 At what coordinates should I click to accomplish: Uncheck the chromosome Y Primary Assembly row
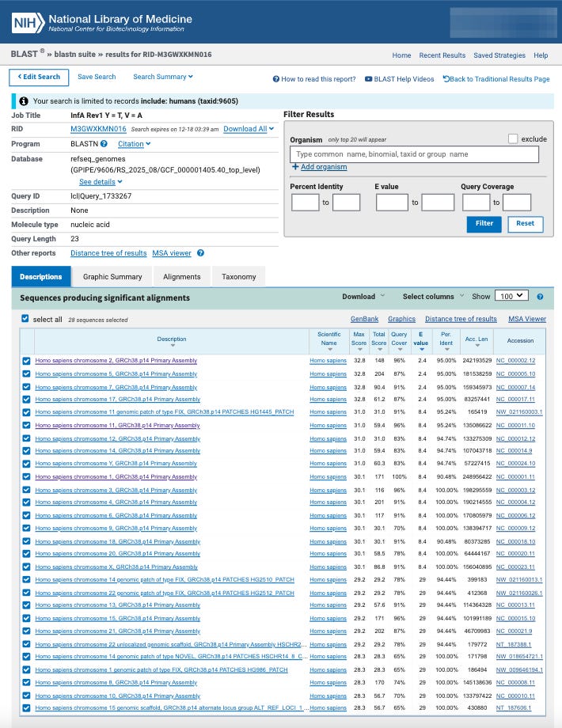(x=26, y=464)
